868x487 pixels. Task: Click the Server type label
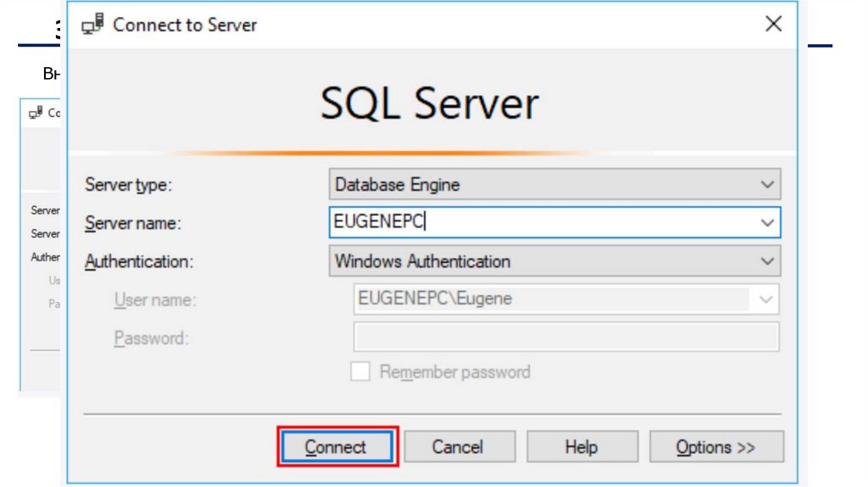tap(128, 185)
